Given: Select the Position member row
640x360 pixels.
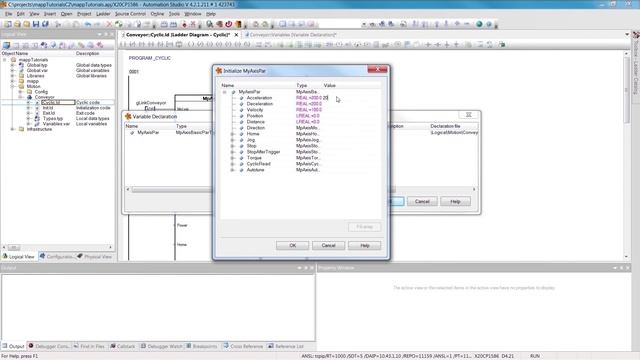Looking at the screenshot, I should pyautogui.click(x=300, y=116).
